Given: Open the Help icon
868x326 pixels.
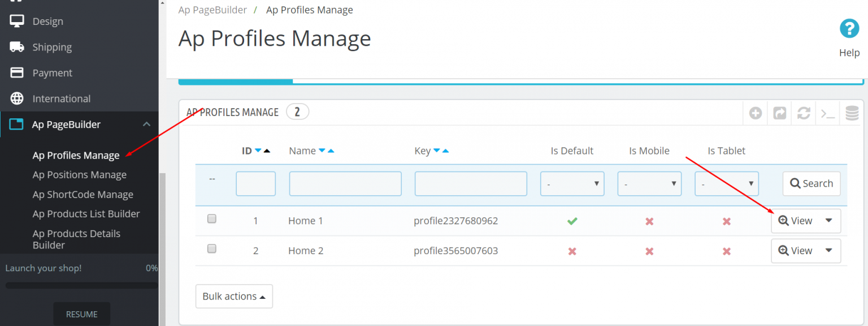Looking at the screenshot, I should 849,28.
